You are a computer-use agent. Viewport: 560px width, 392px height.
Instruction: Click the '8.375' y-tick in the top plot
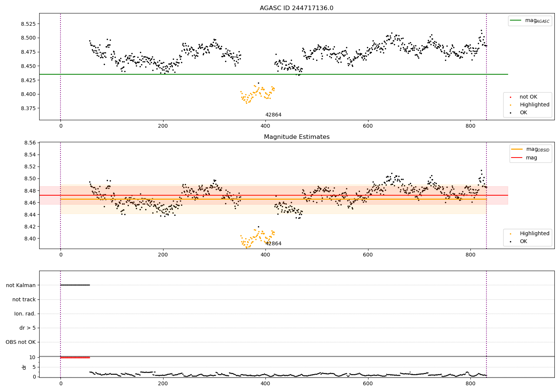pyautogui.click(x=28, y=108)
